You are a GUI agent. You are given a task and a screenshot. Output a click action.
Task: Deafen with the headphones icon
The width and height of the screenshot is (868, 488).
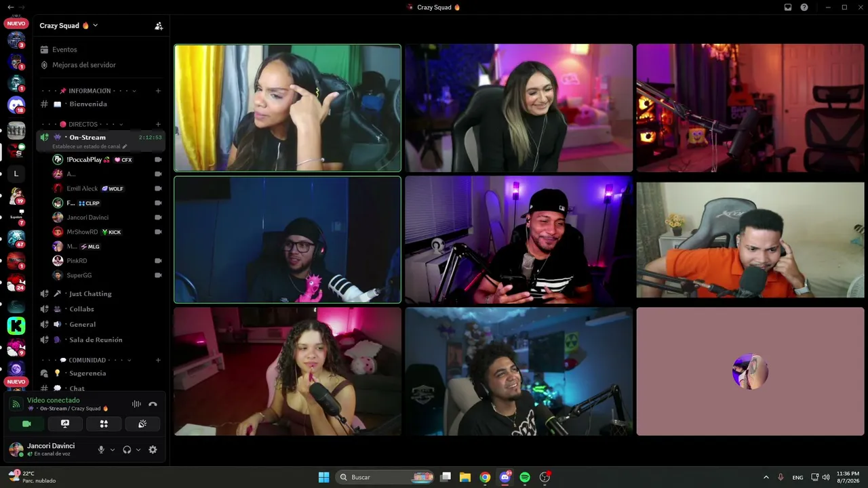pos(127,449)
